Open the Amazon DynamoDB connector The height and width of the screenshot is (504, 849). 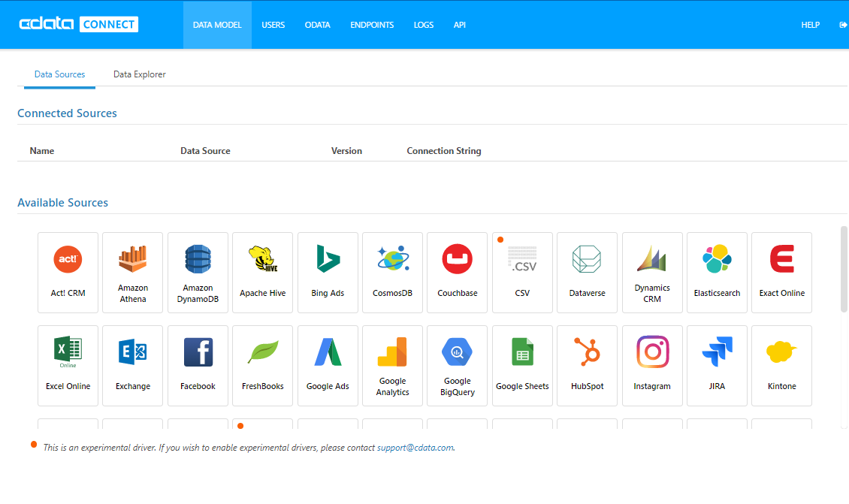tap(198, 273)
